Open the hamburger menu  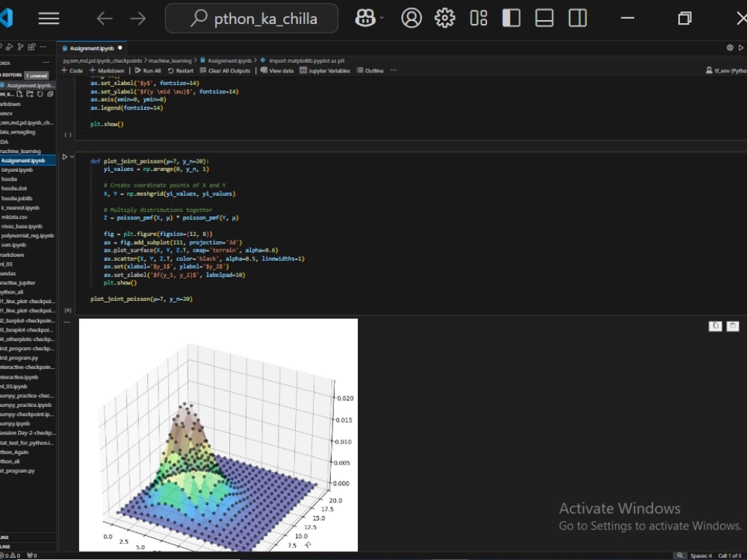pyautogui.click(x=49, y=18)
